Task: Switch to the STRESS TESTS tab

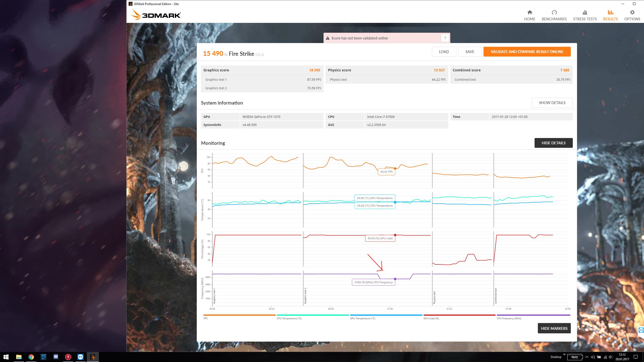Action: pos(585,15)
